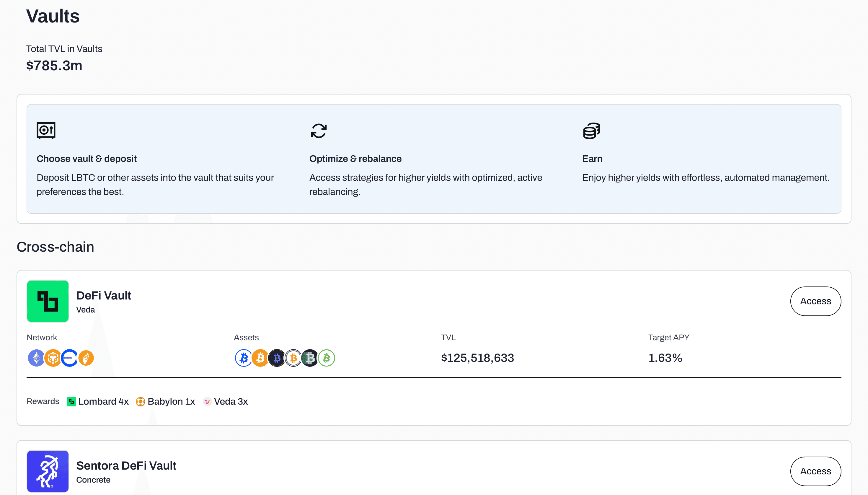The width and height of the screenshot is (868, 495).
Task: Click the Veda 3x reward text
Action: (x=231, y=401)
